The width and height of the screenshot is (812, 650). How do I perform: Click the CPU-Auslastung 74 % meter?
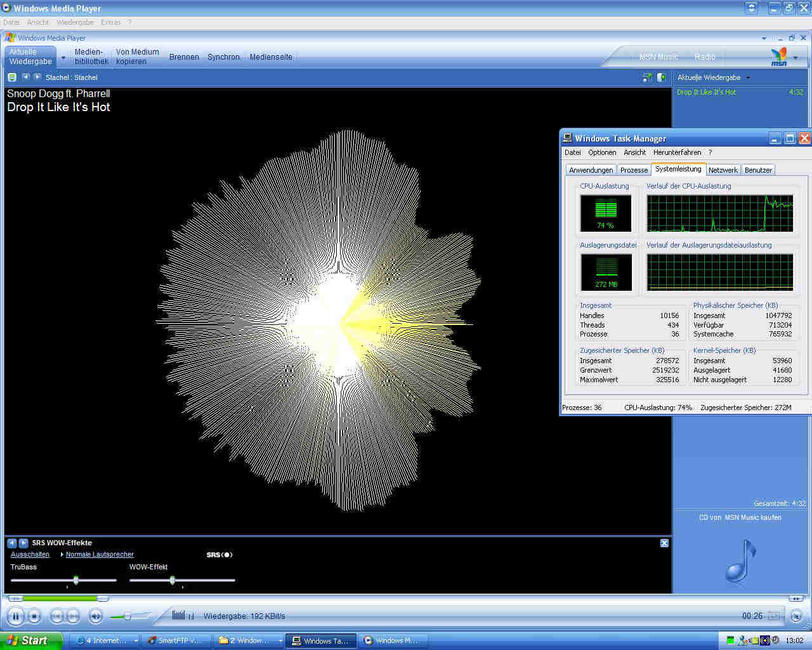pos(605,213)
